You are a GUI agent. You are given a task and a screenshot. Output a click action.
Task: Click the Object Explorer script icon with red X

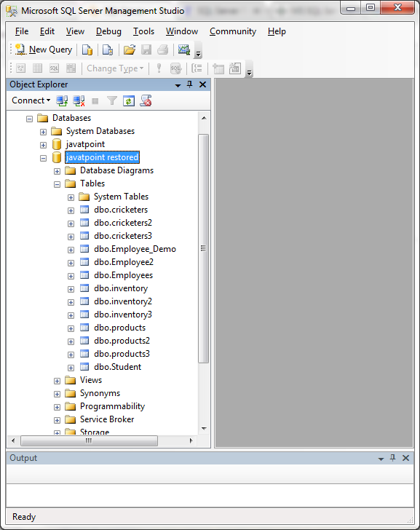point(146,100)
